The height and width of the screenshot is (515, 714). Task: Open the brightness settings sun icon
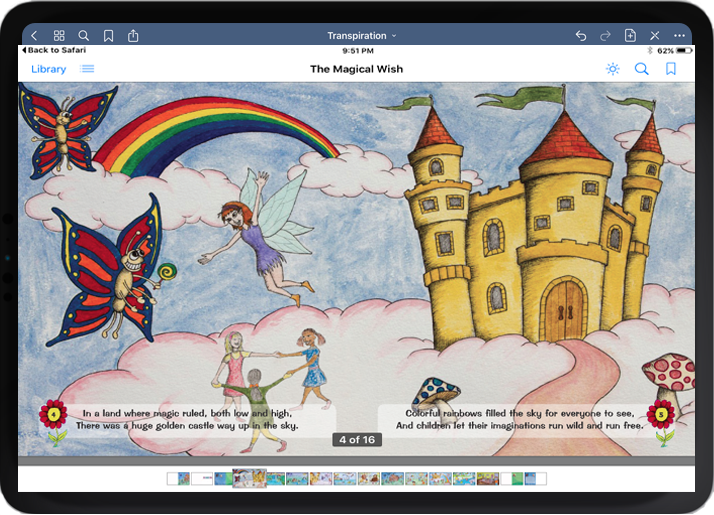[x=613, y=69]
